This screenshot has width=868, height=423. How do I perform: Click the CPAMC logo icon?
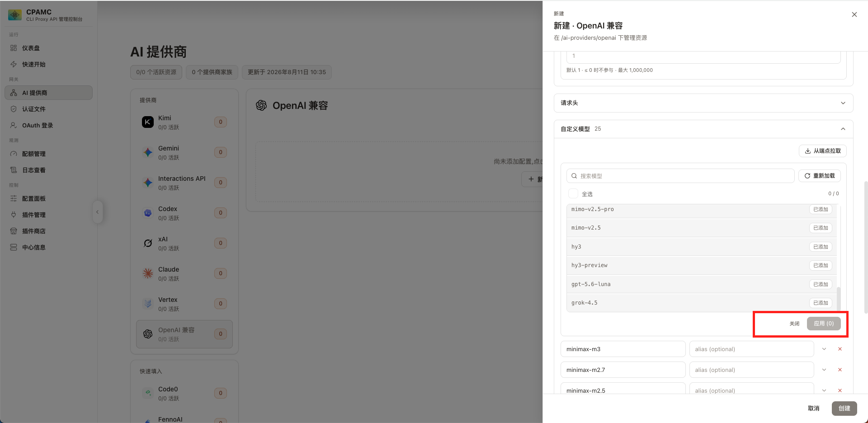pyautogui.click(x=15, y=15)
